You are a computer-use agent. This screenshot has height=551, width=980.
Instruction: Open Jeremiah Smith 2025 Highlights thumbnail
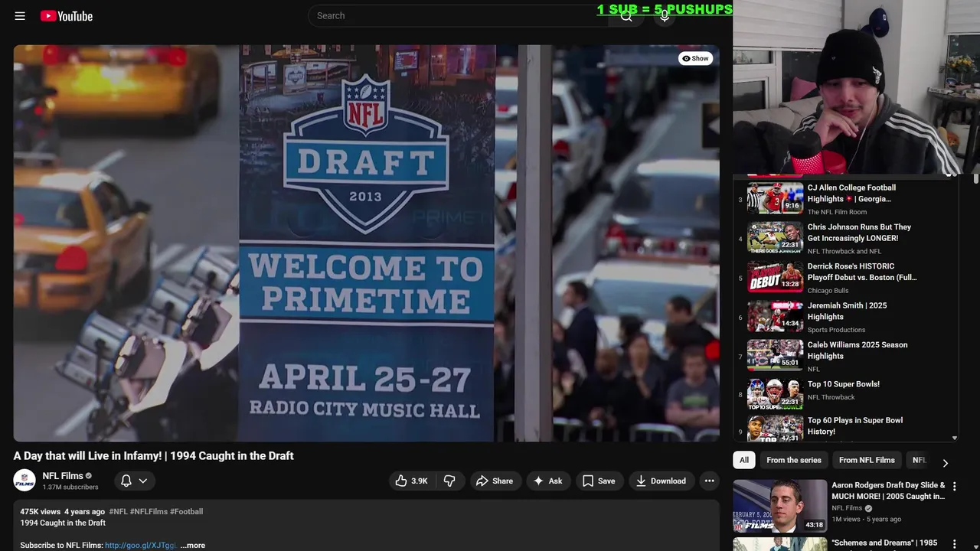775,316
